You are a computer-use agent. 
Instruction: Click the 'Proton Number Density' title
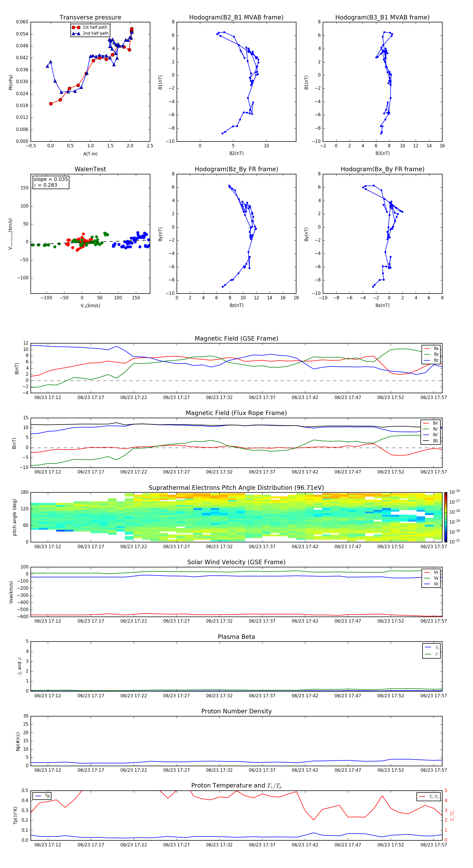click(236, 711)
